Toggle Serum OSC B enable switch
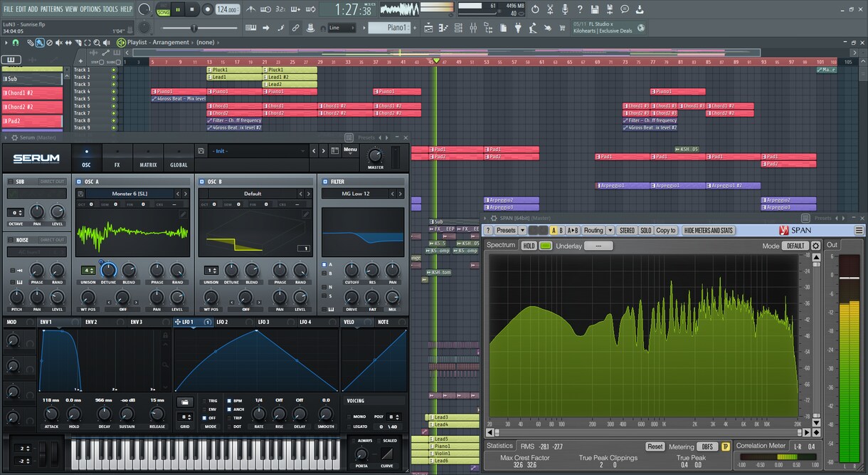Image resolution: width=868 pixels, height=475 pixels. (x=201, y=182)
